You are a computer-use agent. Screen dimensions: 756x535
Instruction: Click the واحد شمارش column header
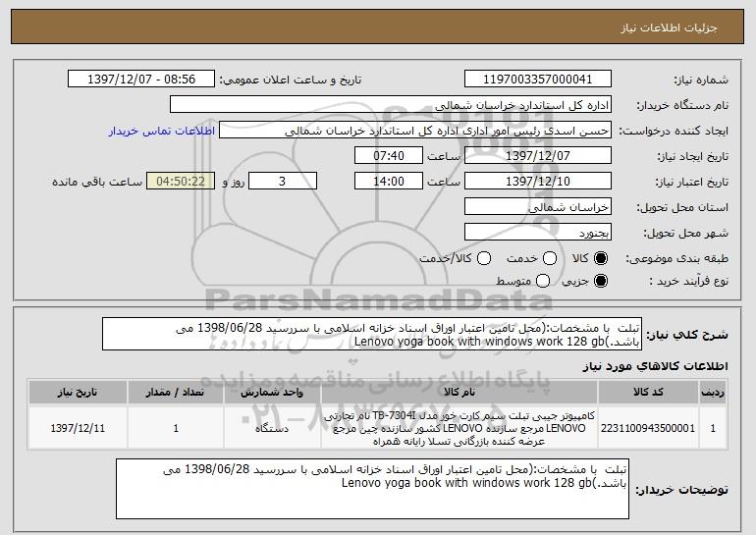(x=272, y=393)
